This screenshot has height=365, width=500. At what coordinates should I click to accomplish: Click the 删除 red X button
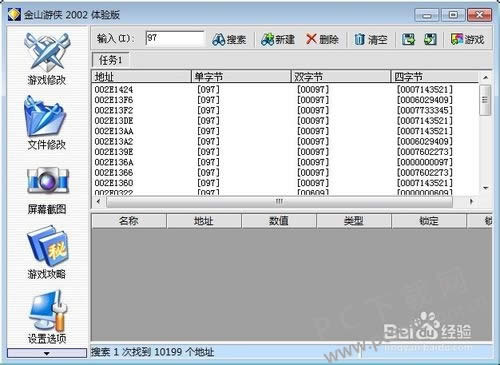pyautogui.click(x=322, y=40)
